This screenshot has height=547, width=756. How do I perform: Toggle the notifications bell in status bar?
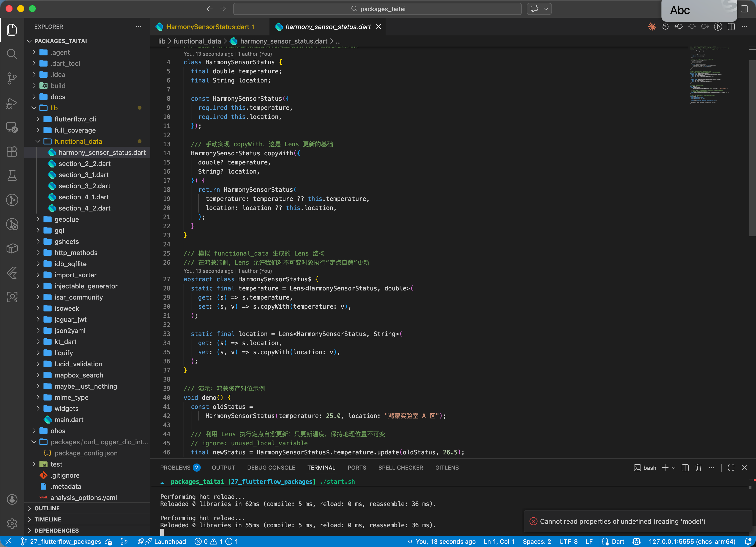point(748,541)
